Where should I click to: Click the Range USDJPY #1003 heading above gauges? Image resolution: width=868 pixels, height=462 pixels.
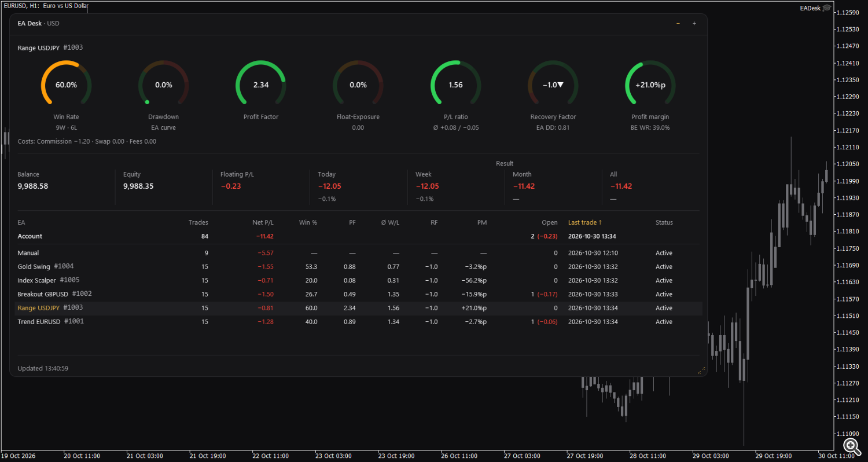[50, 47]
